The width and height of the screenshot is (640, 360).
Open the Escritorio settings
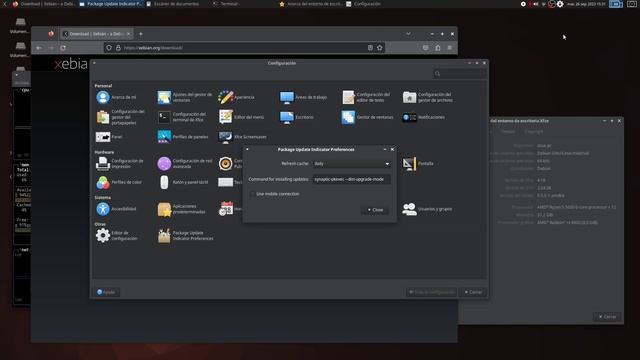tap(297, 117)
